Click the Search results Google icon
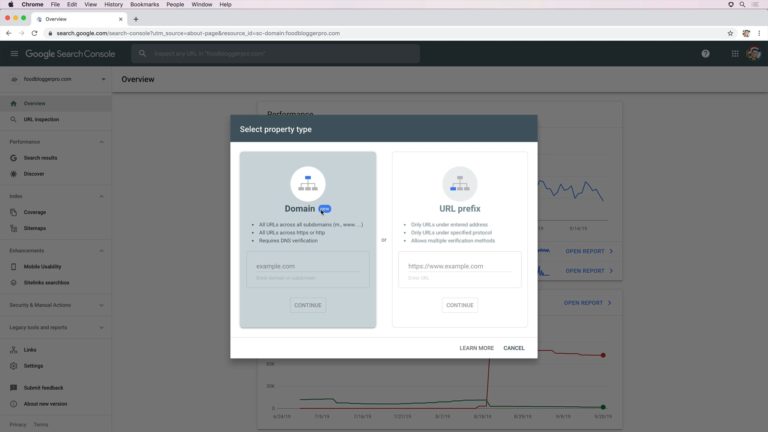Viewport: 768px width, 432px height. click(x=13, y=158)
